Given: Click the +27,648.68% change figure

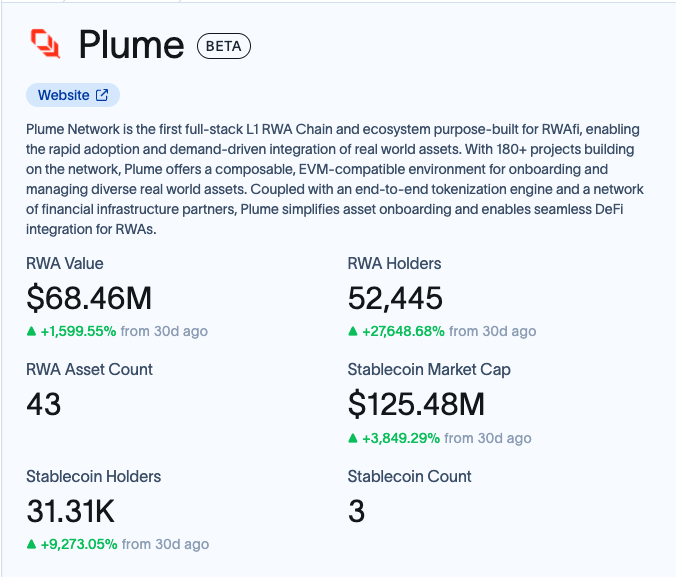Looking at the screenshot, I should click(x=403, y=331).
